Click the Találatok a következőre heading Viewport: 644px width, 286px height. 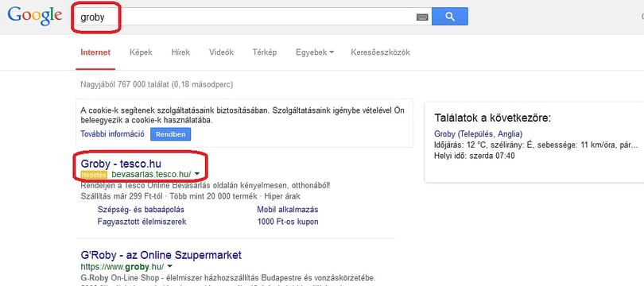coord(492,118)
